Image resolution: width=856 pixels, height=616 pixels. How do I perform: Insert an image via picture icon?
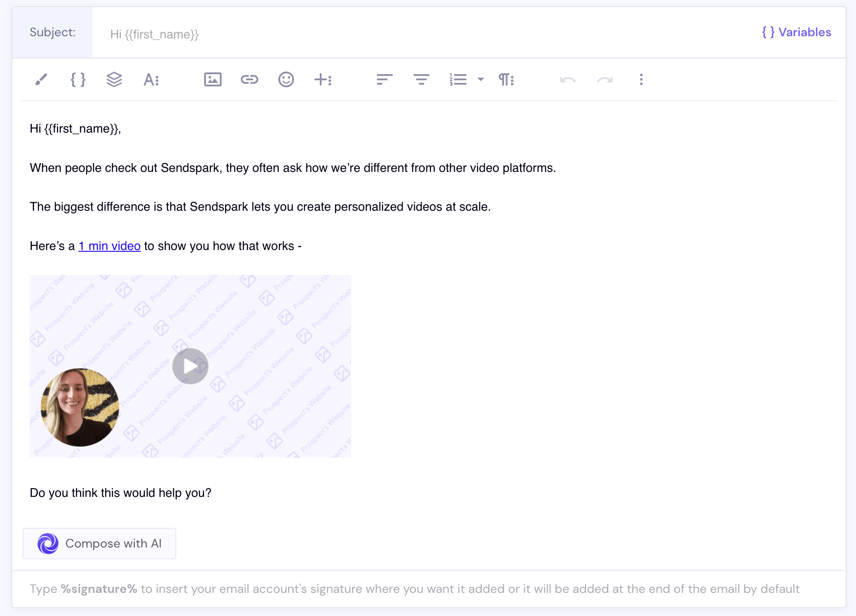[213, 79]
